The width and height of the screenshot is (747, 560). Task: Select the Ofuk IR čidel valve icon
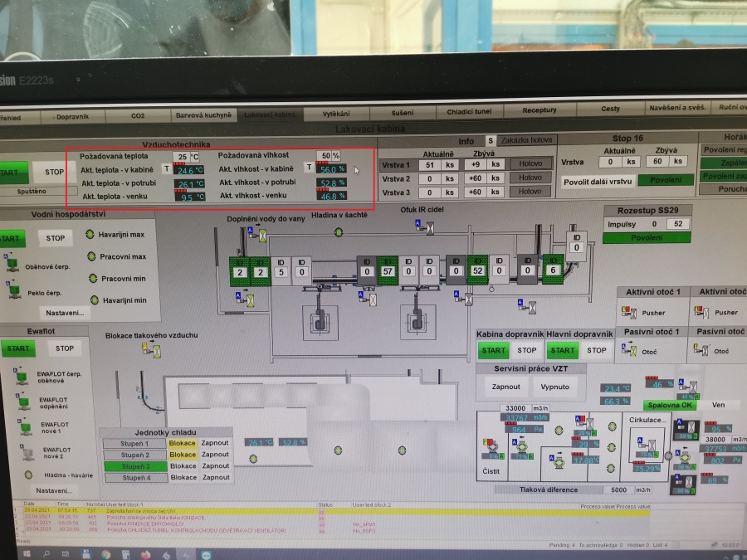tap(425, 227)
